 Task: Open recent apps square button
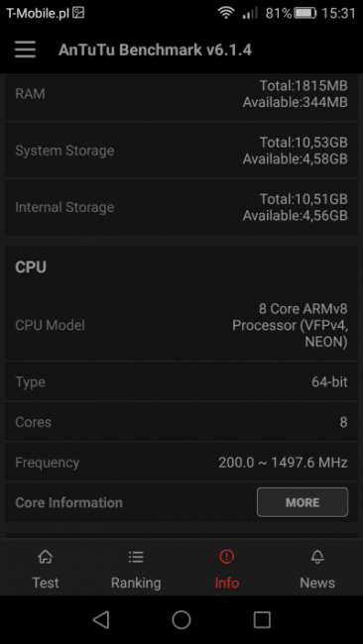(x=262, y=619)
